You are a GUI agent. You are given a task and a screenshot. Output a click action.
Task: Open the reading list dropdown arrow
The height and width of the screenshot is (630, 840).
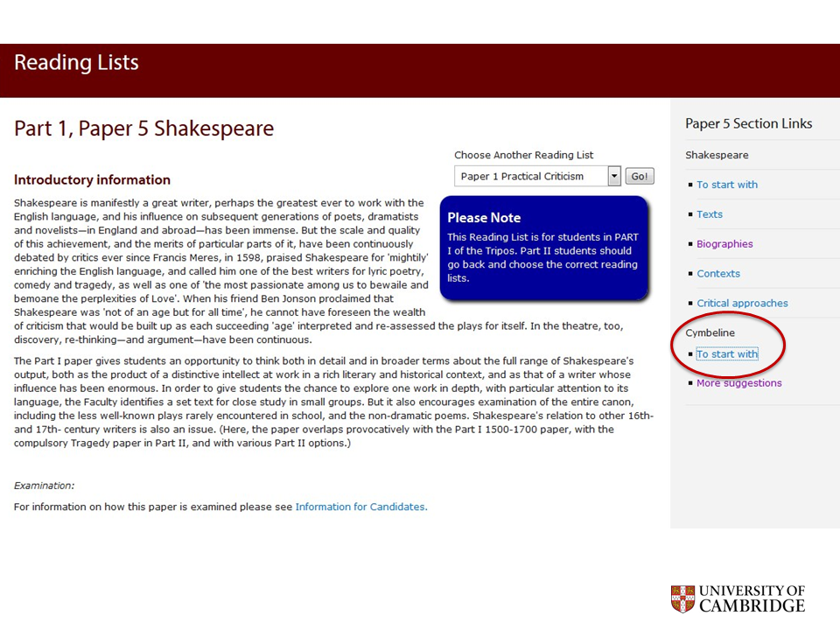coord(614,177)
